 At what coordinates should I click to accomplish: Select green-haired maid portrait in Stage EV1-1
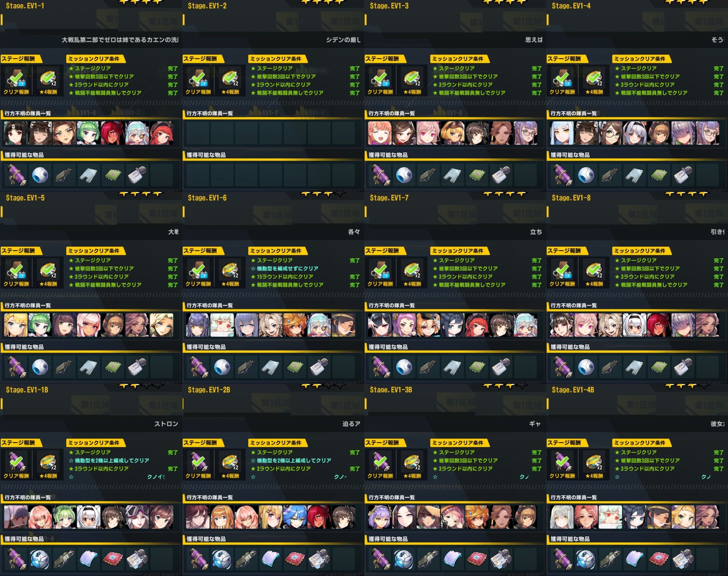point(88,133)
